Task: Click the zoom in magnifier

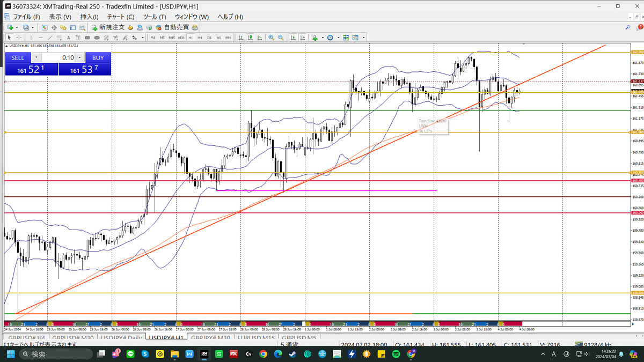Action: click(272, 38)
